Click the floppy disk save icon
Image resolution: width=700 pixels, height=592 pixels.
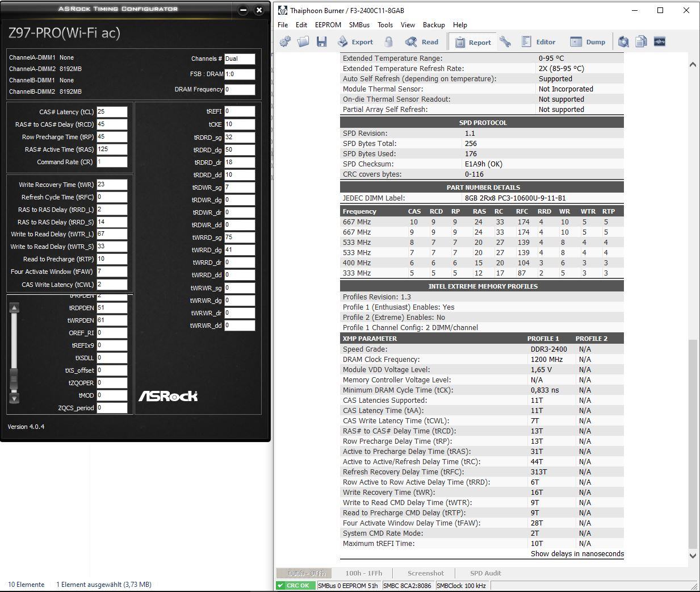click(321, 41)
